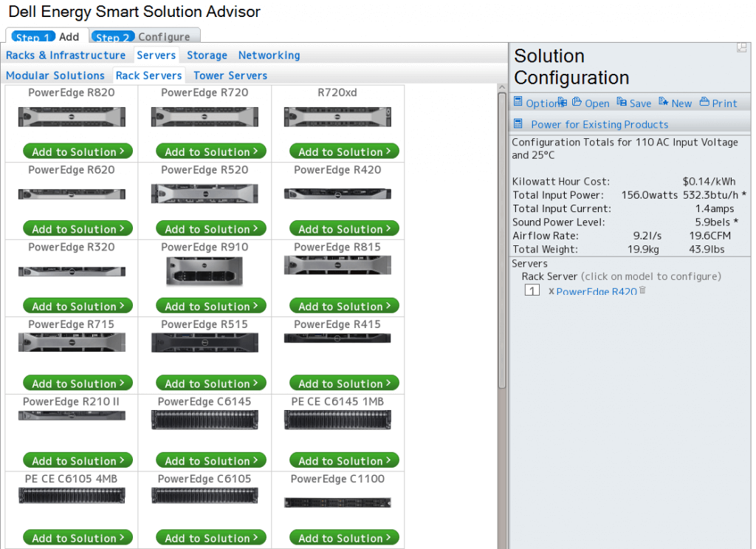
Task: Add PowerEdge C1100 to the solution
Action: click(344, 537)
